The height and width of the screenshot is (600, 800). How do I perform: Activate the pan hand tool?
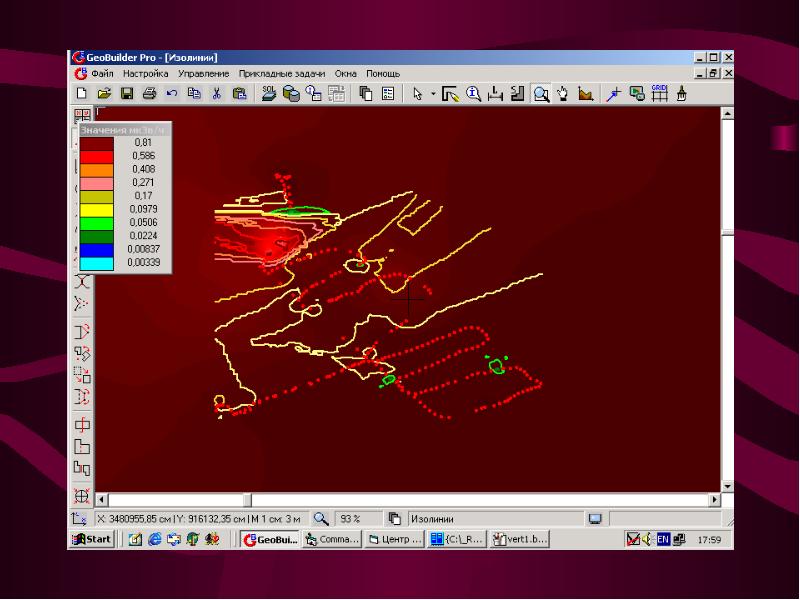tap(563, 94)
